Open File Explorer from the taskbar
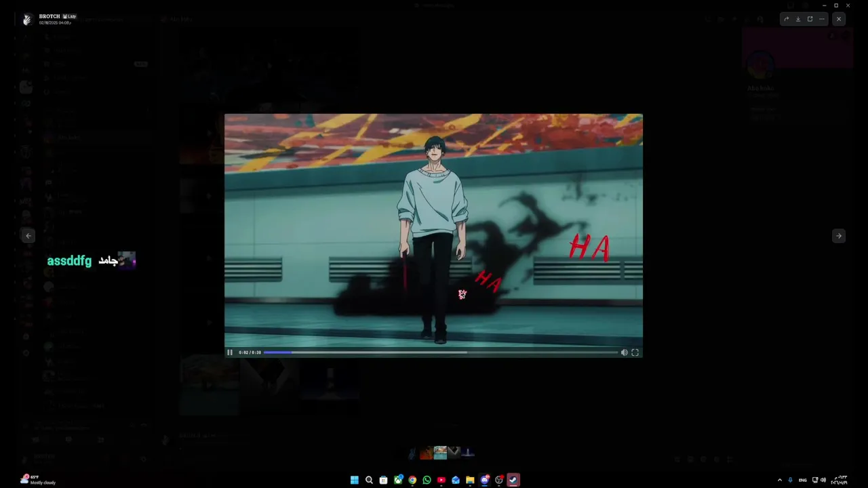The width and height of the screenshot is (868, 488). pyautogui.click(x=470, y=480)
